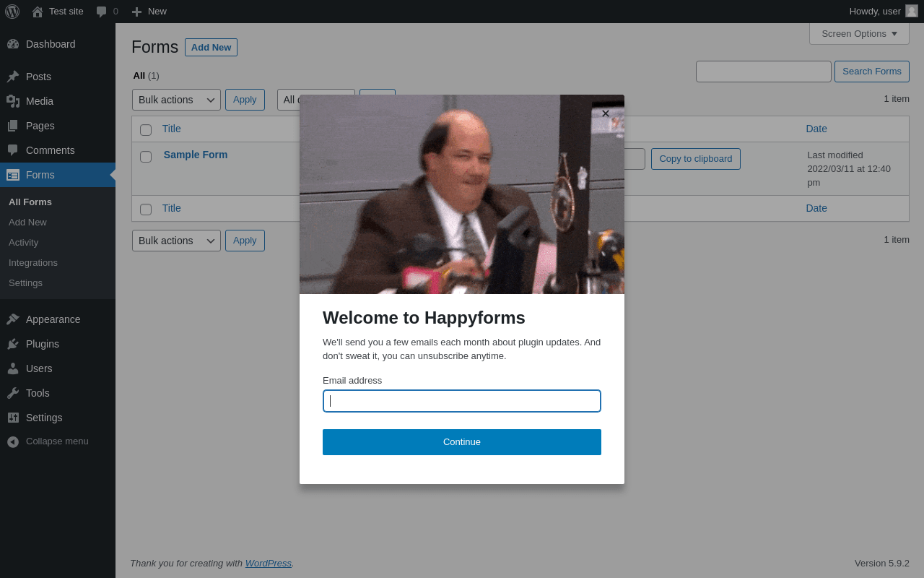924x578 pixels.
Task: Click the Plugins plug icon
Action: pos(13,344)
